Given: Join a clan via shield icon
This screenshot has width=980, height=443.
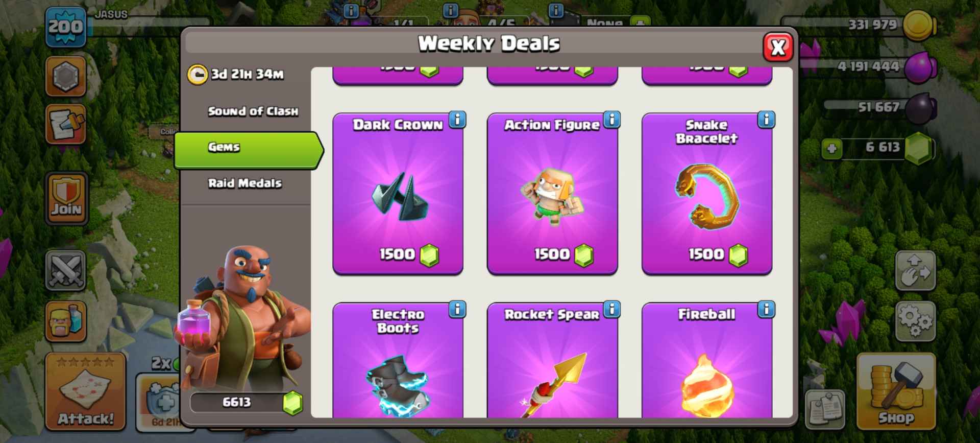Looking at the screenshot, I should click(66, 199).
